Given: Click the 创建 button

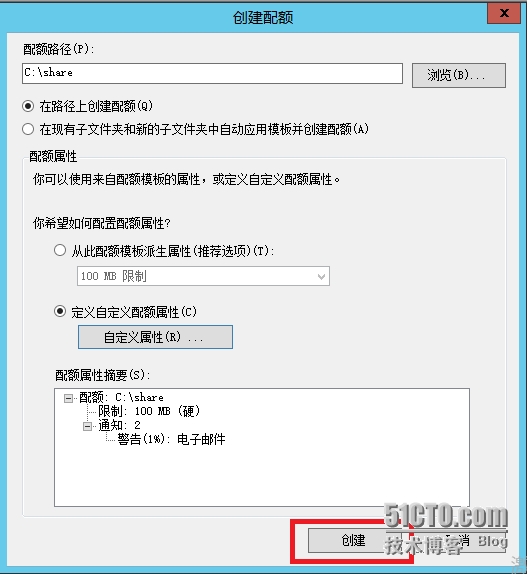Looking at the screenshot, I should pyautogui.click(x=354, y=540).
